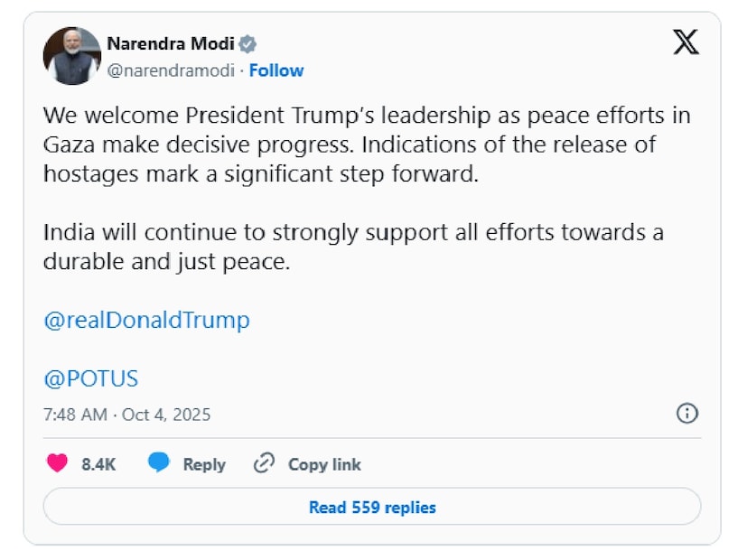Click the blue reply bubble icon
Screen dimensions: 747x560
click(x=159, y=464)
